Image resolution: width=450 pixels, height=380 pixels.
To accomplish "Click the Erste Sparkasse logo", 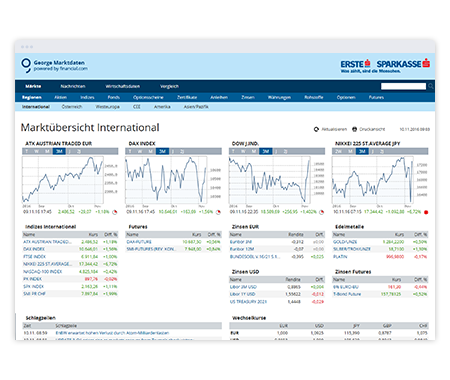I will click(385, 66).
